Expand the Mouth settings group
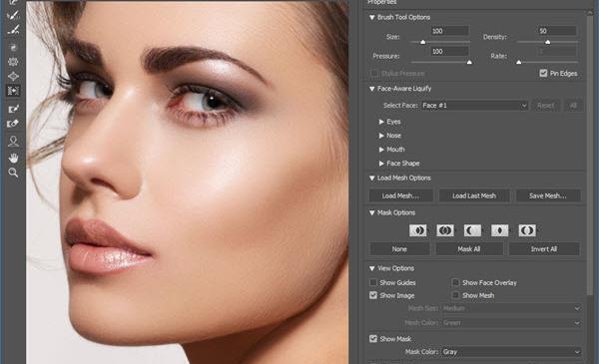This screenshot has height=364, width=599. point(381,150)
